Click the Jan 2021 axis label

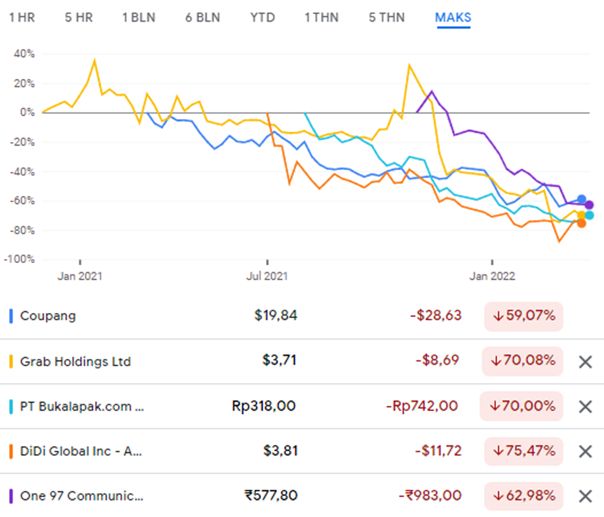coord(80,276)
